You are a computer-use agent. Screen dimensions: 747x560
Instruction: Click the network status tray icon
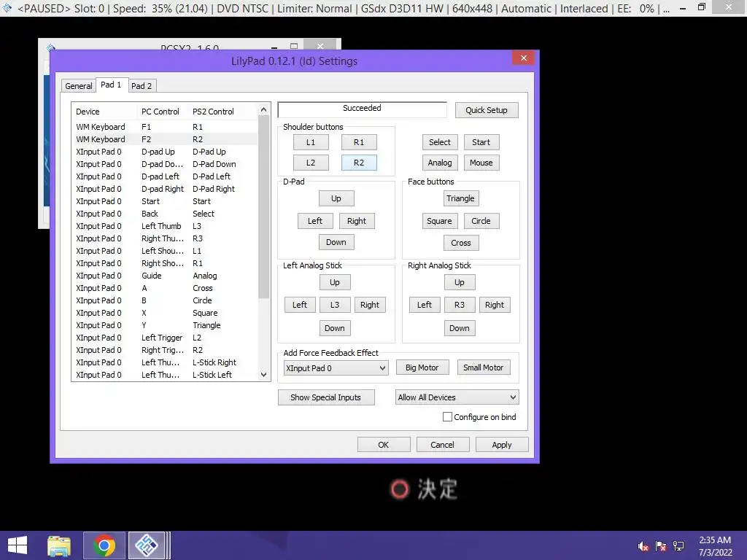[x=678, y=546]
